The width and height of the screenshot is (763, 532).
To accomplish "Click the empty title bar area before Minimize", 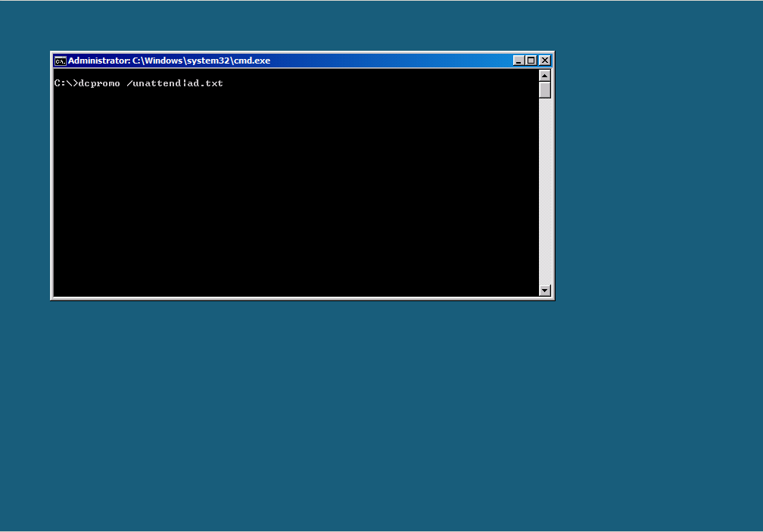I will pyautogui.click(x=394, y=61).
